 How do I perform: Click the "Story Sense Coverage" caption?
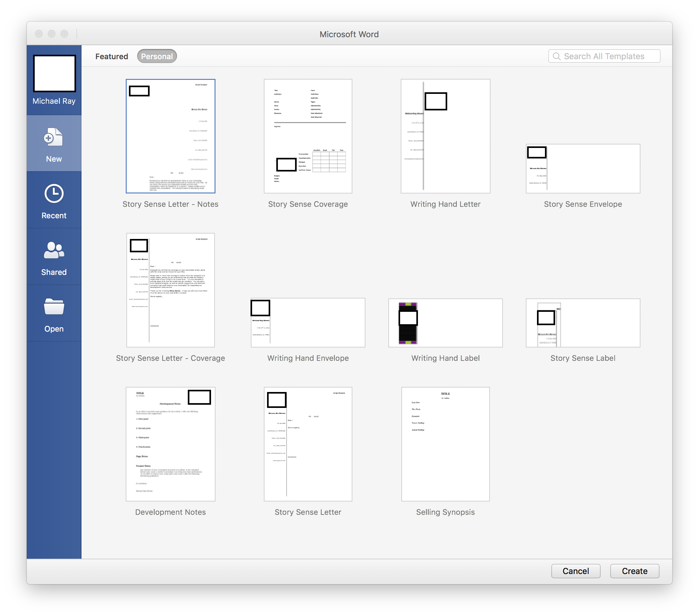pos(308,204)
